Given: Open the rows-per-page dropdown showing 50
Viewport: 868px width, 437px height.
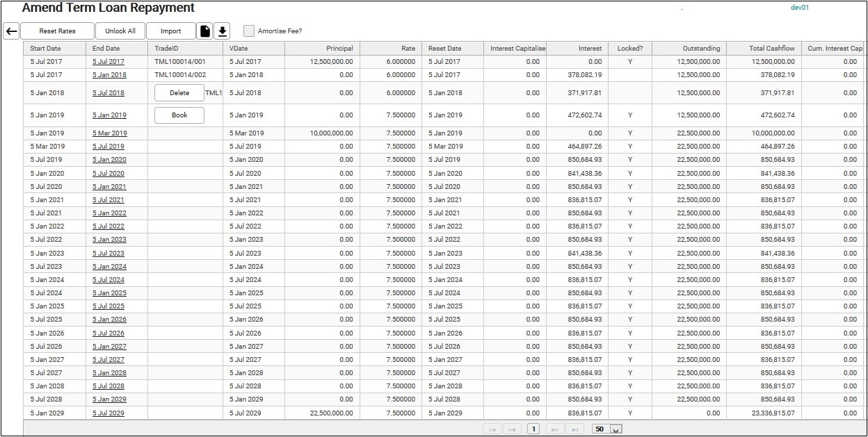Looking at the screenshot, I should pyautogui.click(x=606, y=429).
